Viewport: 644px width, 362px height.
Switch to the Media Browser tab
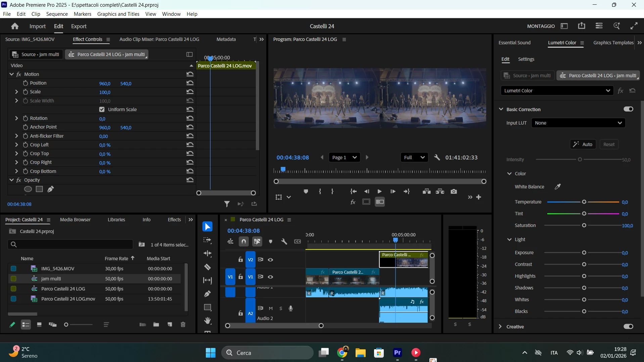(75, 220)
